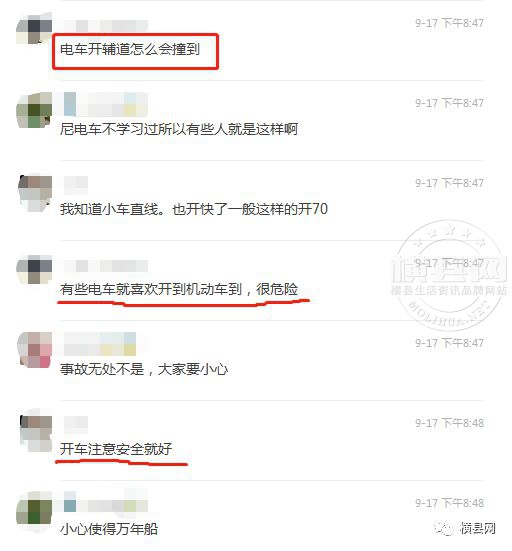Click underlined comment 开车注意安全就好
Image resolution: width=512 pixels, height=551 pixels.
(116, 449)
